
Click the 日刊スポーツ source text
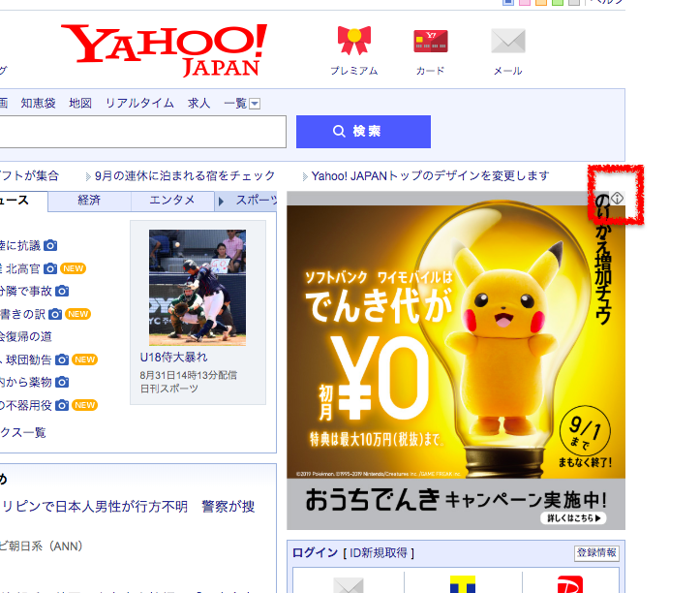[168, 389]
